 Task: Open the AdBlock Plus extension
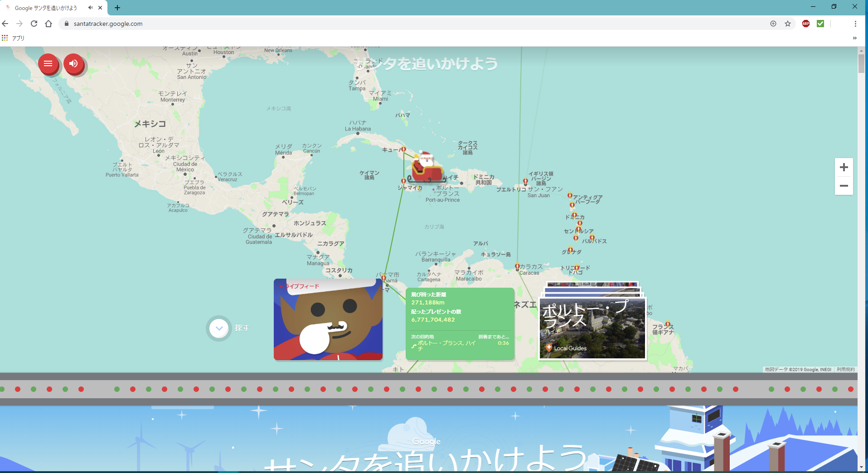tap(806, 24)
